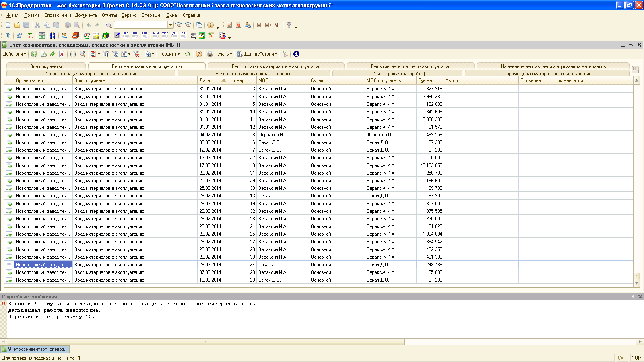This screenshot has width=644, height=362.
Task: Click the shopping cart icon
Action: pyautogui.click(x=193, y=35)
